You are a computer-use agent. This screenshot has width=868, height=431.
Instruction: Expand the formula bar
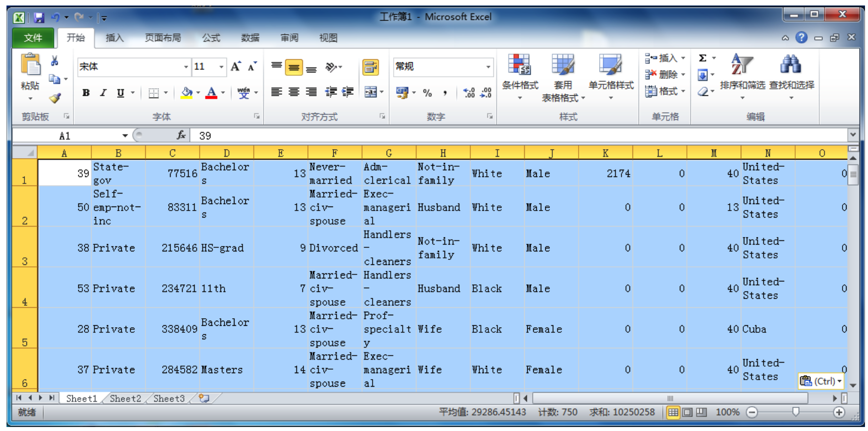[853, 135]
